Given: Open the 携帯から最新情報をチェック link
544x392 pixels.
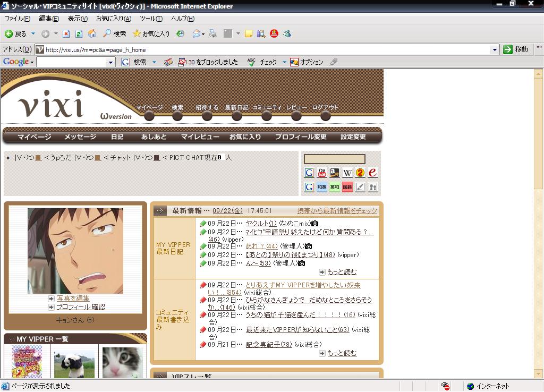Looking at the screenshot, I should pyautogui.click(x=337, y=210).
